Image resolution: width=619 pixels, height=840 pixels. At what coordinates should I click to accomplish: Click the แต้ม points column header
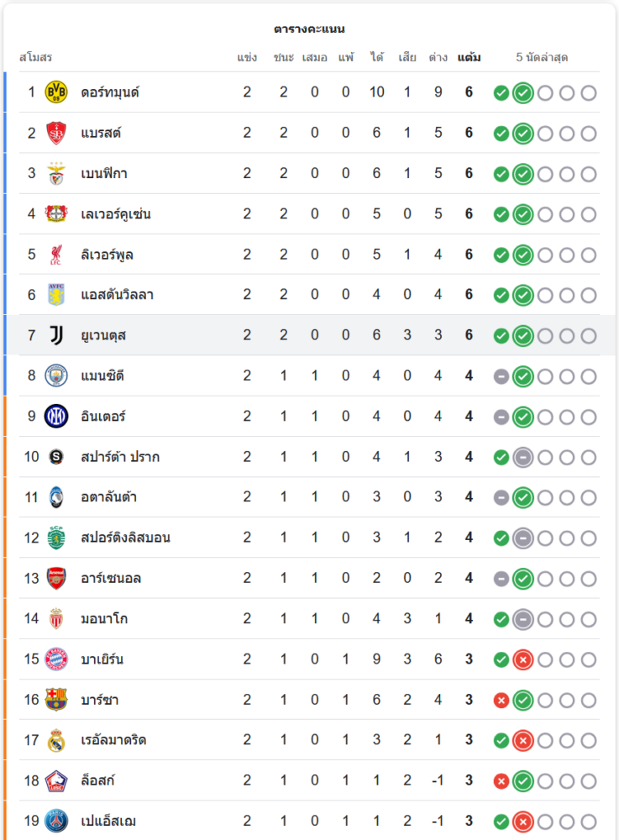coord(469,58)
